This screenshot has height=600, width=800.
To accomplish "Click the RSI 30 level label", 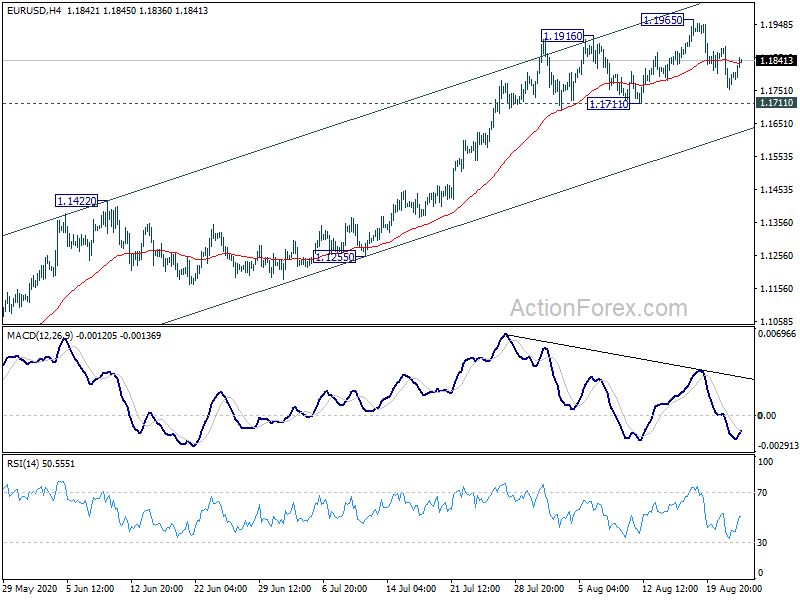I will (x=762, y=542).
